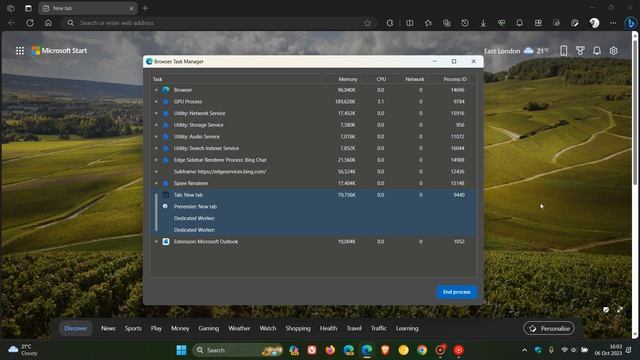Switch to the Sports feed tab

(x=133, y=328)
